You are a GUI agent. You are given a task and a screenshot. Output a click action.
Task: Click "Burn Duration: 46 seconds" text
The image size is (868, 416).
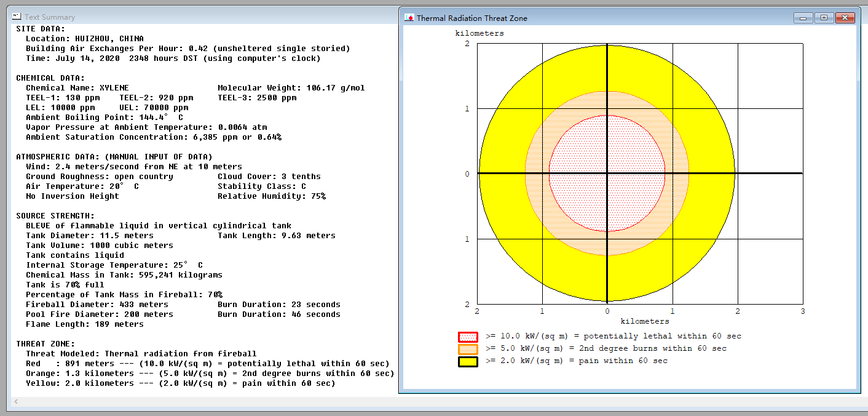[279, 314]
